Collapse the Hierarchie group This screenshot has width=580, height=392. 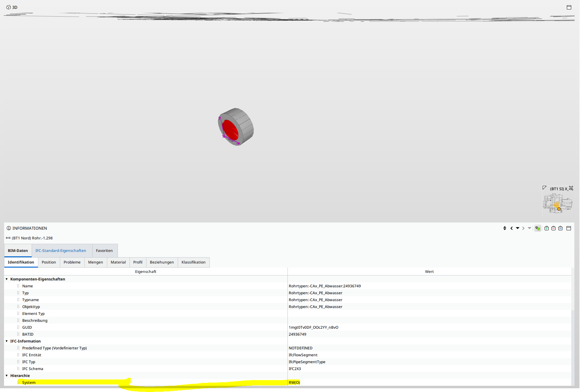coord(7,376)
